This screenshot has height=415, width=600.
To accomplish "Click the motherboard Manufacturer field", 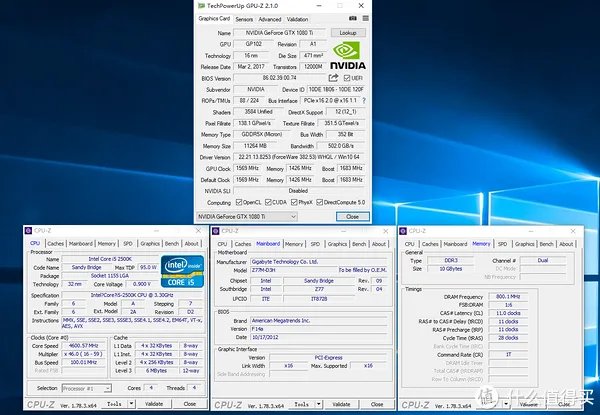I will point(319,262).
